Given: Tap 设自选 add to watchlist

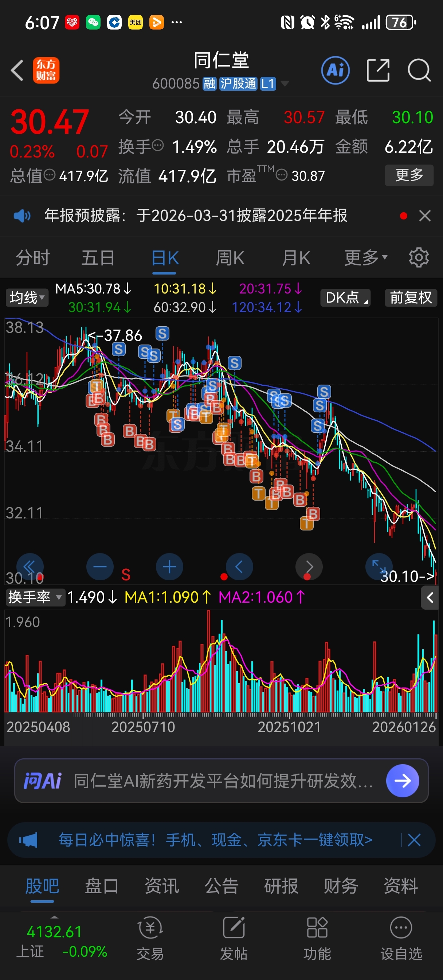Looking at the screenshot, I should coord(401,938).
